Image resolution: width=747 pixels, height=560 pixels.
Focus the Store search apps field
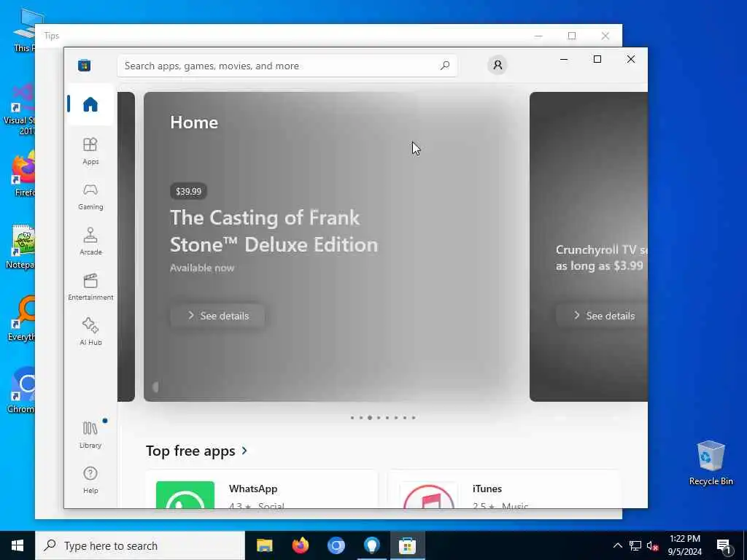[x=287, y=66]
